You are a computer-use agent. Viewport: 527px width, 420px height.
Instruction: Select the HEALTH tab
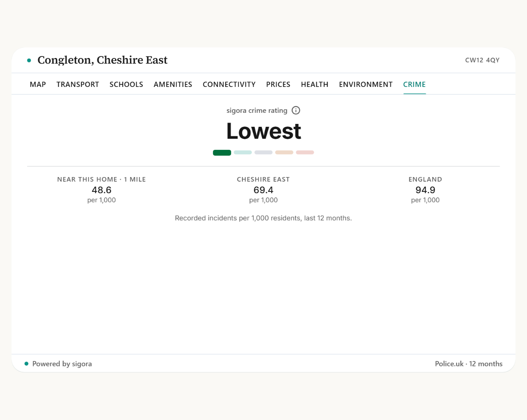point(315,84)
